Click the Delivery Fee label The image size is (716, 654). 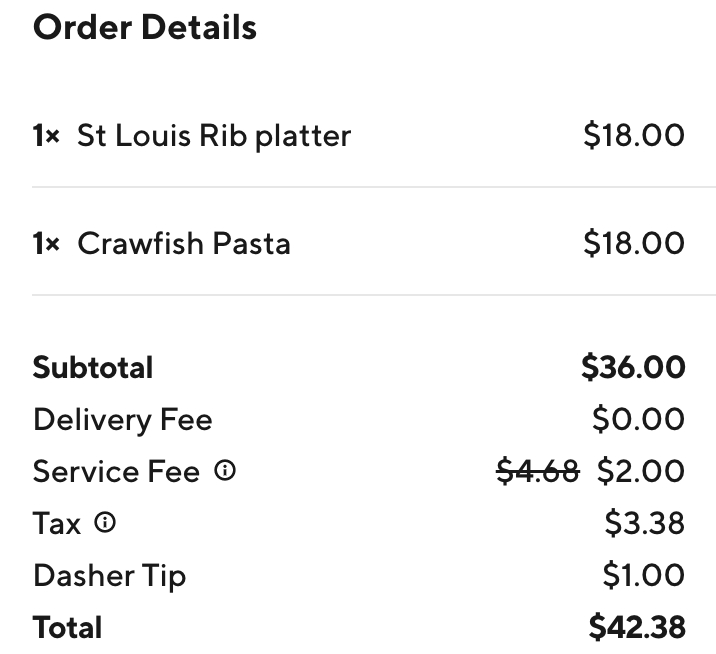click(x=122, y=419)
